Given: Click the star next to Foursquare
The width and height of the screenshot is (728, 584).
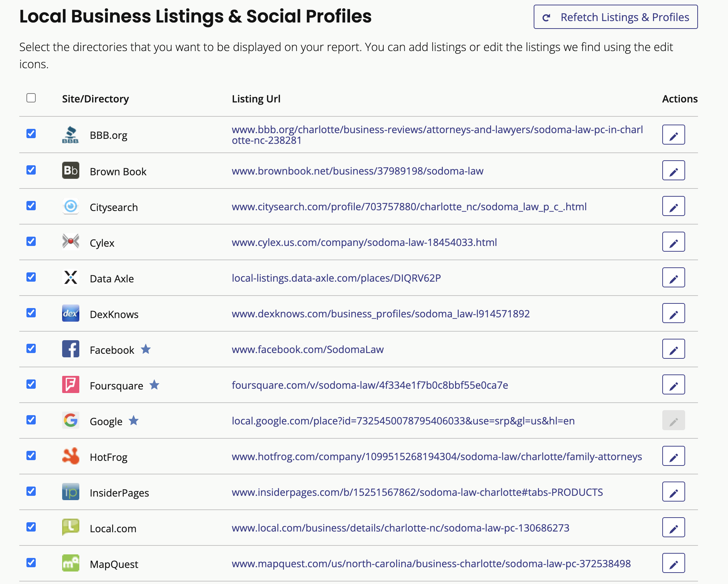Looking at the screenshot, I should click(x=155, y=385).
